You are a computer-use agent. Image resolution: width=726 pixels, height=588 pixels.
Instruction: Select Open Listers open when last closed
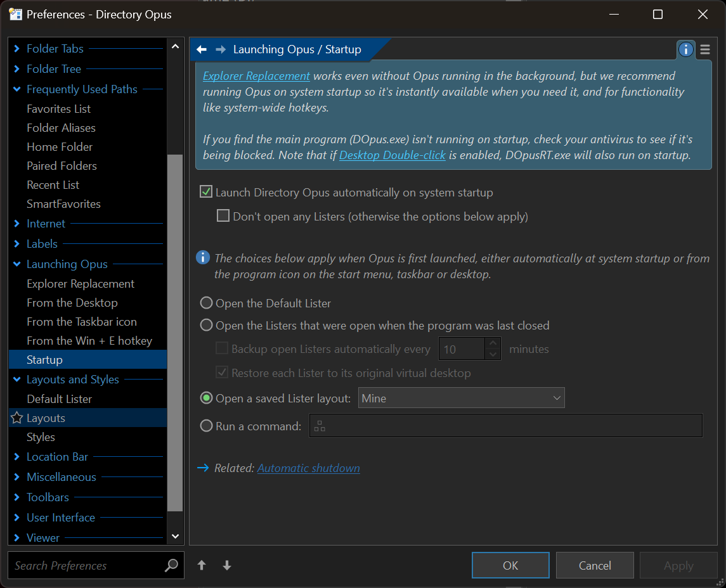tap(207, 325)
